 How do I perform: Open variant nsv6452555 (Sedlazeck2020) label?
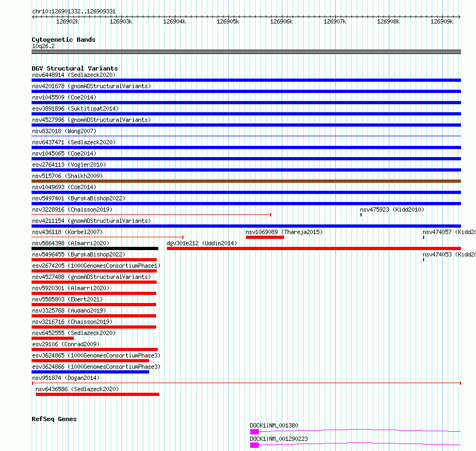74,333
